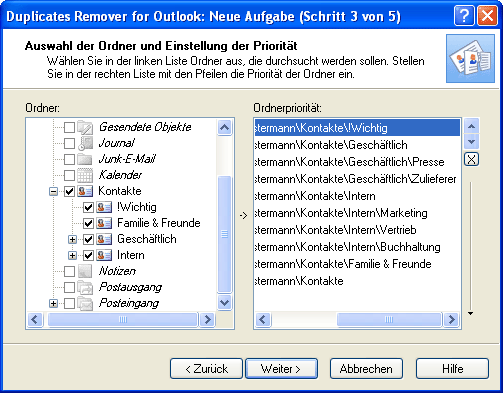503x393 pixels.
Task: Select the plain Kontakte\Geschäftlich priority entry
Action: (x=357, y=145)
